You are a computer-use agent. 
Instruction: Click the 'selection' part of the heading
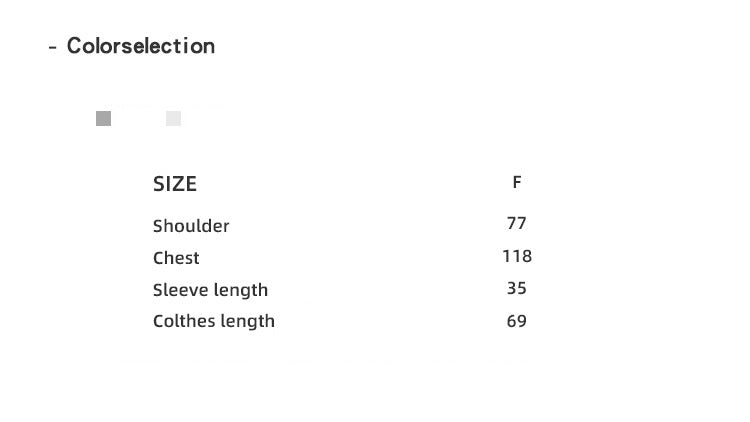pyautogui.click(x=167, y=46)
